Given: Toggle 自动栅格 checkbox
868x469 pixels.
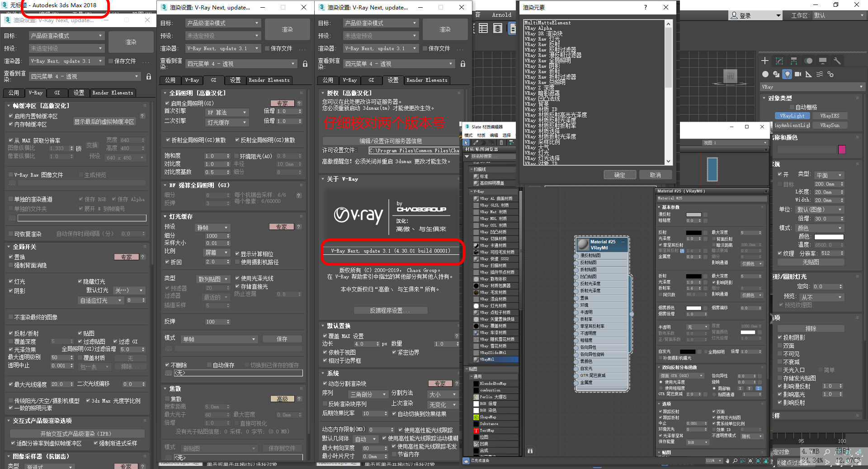Looking at the screenshot, I should [792, 107].
